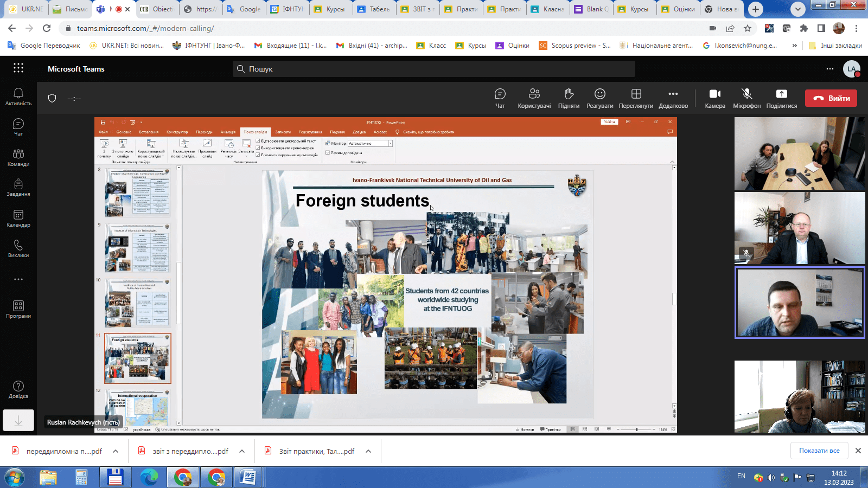This screenshot has width=868, height=488.
Task: Click 'Показати все' downloads button
Action: click(819, 451)
